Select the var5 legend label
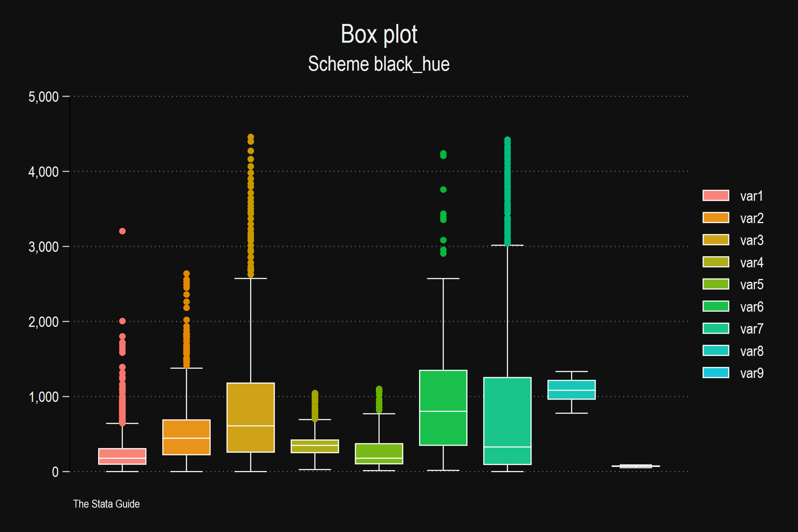Screen dimensions: 798x532 tap(751, 285)
